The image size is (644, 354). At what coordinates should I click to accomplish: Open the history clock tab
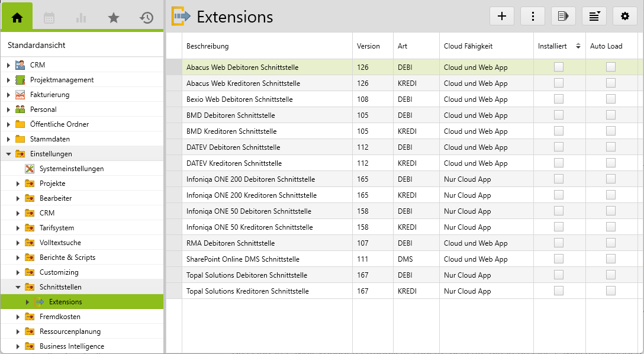coord(146,18)
